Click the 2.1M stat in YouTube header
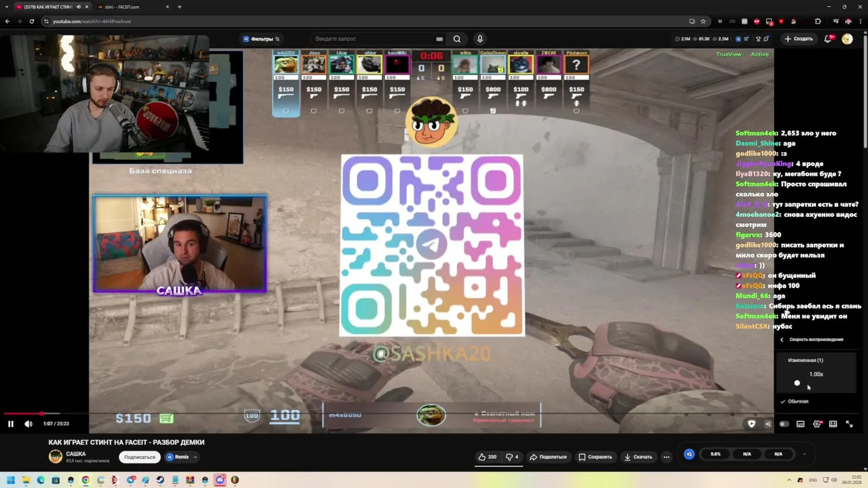 [683, 39]
